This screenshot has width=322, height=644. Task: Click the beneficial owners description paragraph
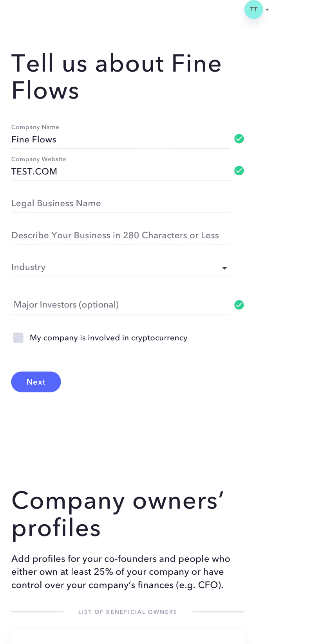point(121,572)
